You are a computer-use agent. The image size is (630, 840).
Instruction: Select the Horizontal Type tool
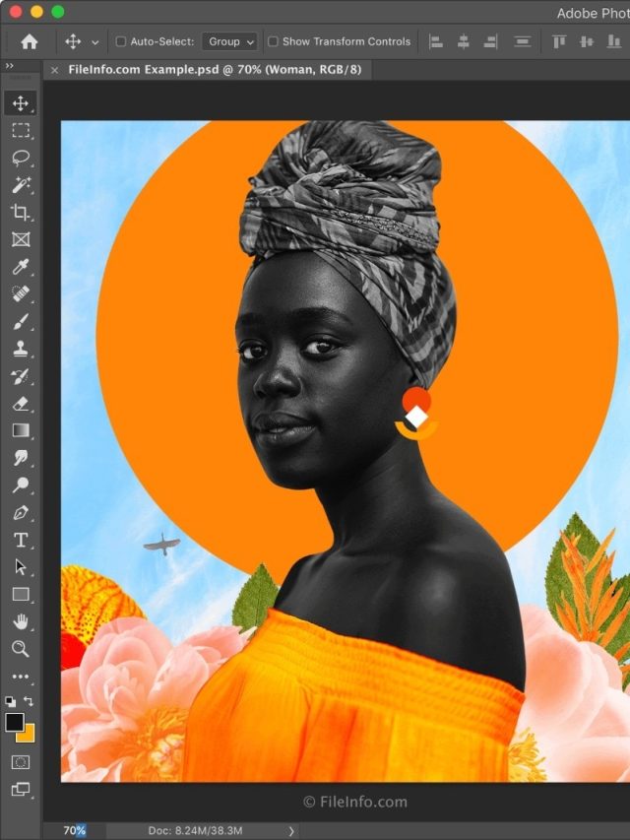(21, 540)
